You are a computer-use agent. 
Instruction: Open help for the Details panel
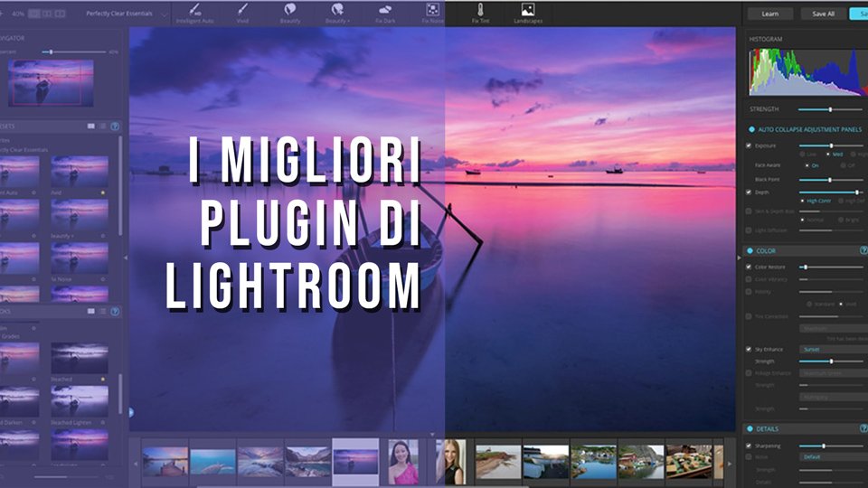863,428
